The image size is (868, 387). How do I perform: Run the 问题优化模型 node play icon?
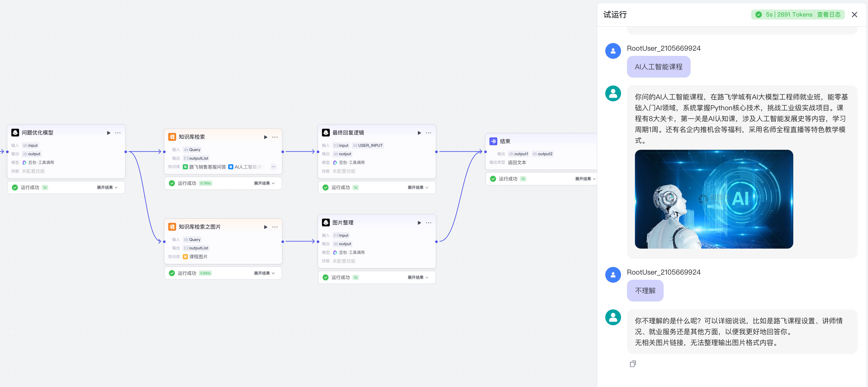pyautogui.click(x=108, y=133)
